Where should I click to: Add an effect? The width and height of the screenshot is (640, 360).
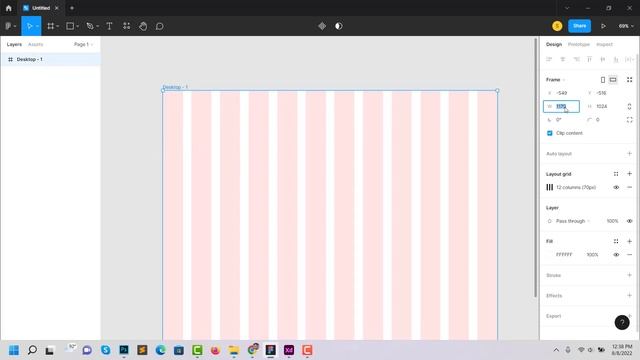629,296
